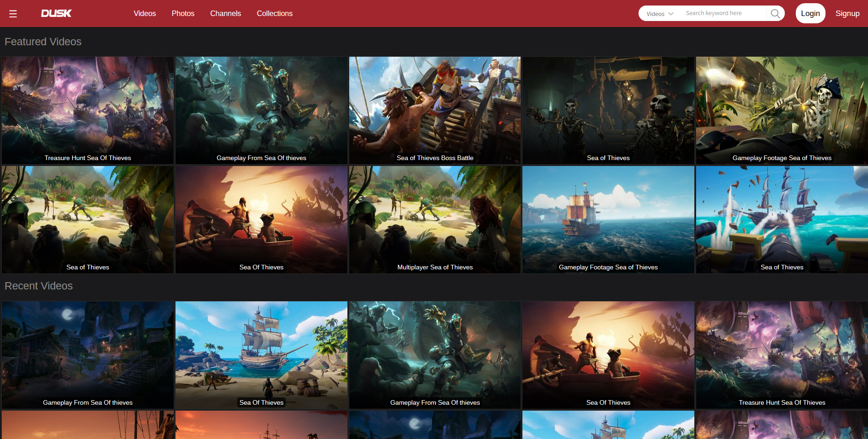868x439 pixels.
Task: Go to the Channels page
Action: (225, 13)
